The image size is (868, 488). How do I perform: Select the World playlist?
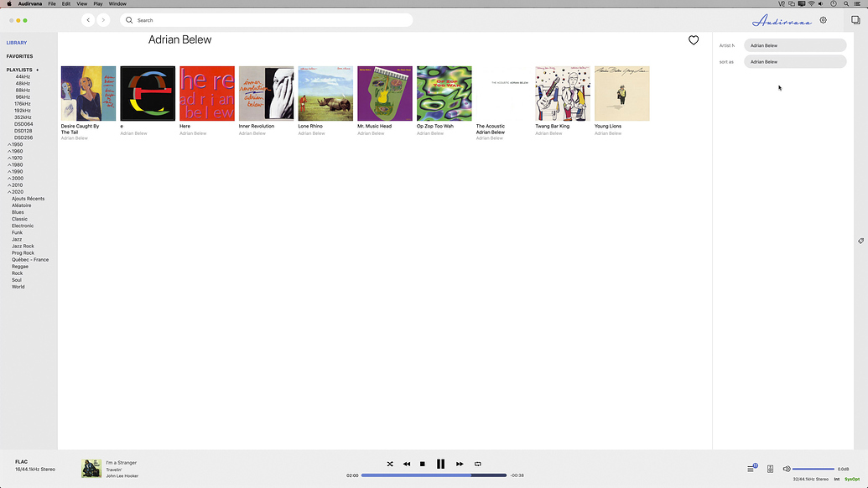(18, 287)
